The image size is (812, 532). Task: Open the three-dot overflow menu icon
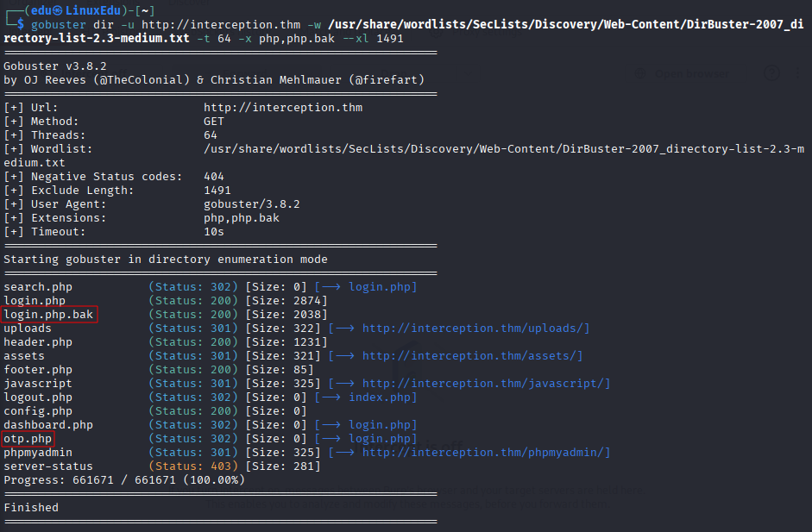point(797,73)
